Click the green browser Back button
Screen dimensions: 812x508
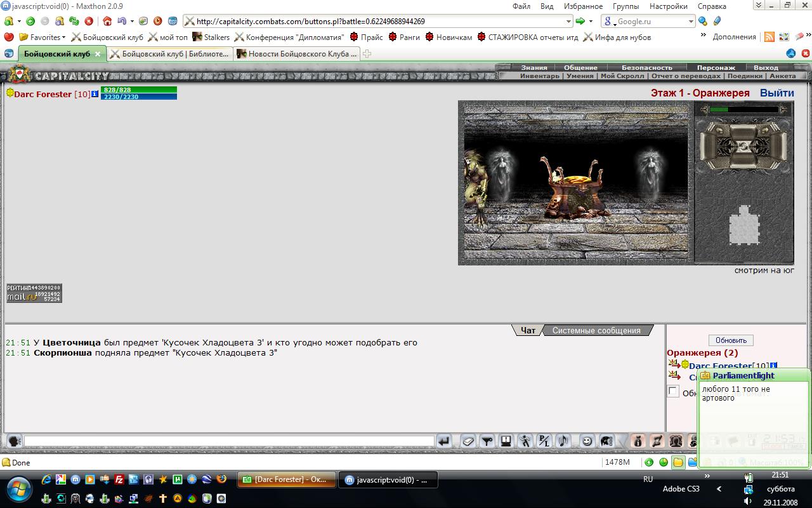pyautogui.click(x=30, y=21)
